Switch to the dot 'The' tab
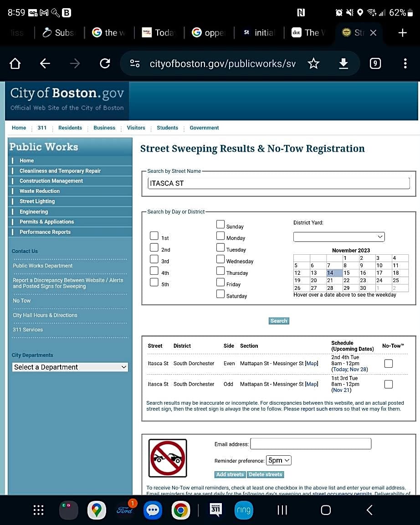Image resolution: width=420 pixels, height=525 pixels. (x=308, y=32)
